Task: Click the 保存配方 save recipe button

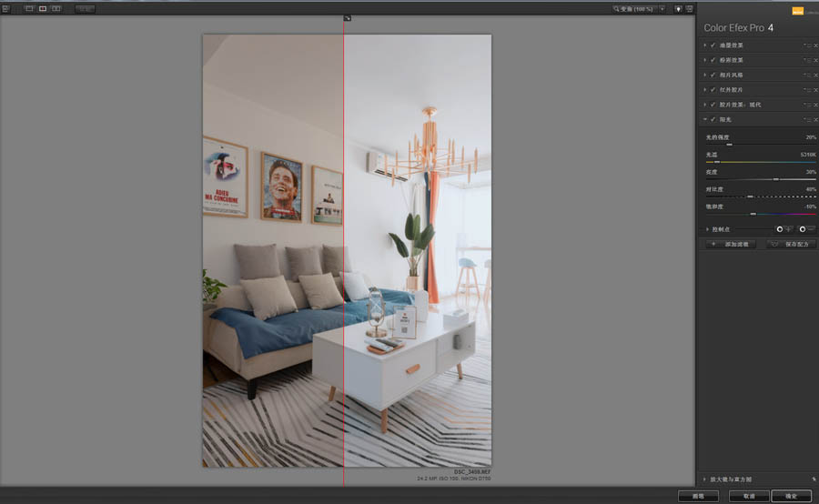Action: [791, 245]
